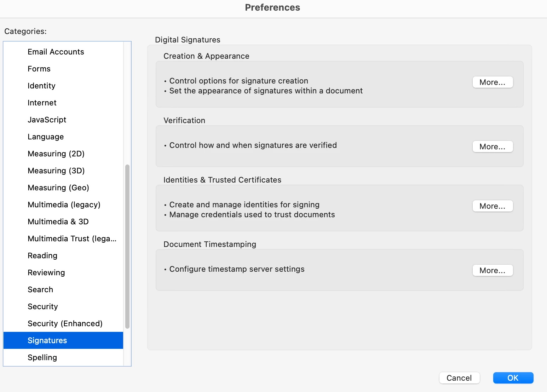The width and height of the screenshot is (547, 392).
Task: Click the Cancel button
Action: click(x=459, y=378)
